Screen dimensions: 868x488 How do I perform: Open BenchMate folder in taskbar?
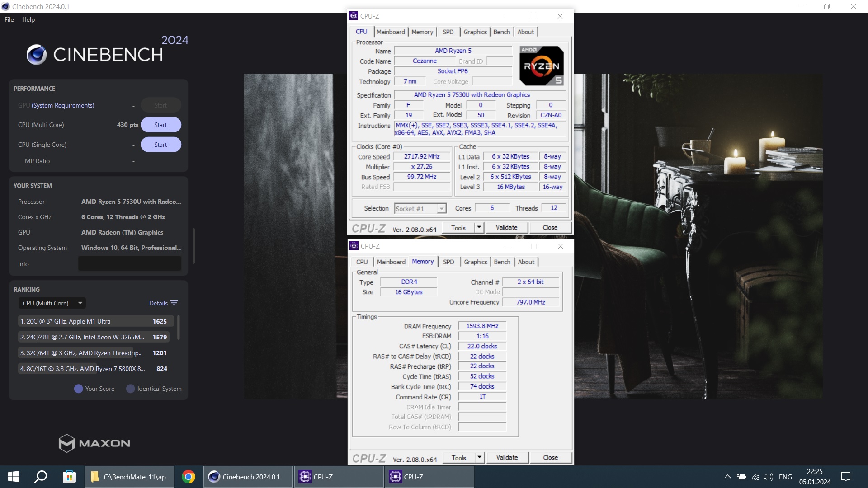[130, 477]
